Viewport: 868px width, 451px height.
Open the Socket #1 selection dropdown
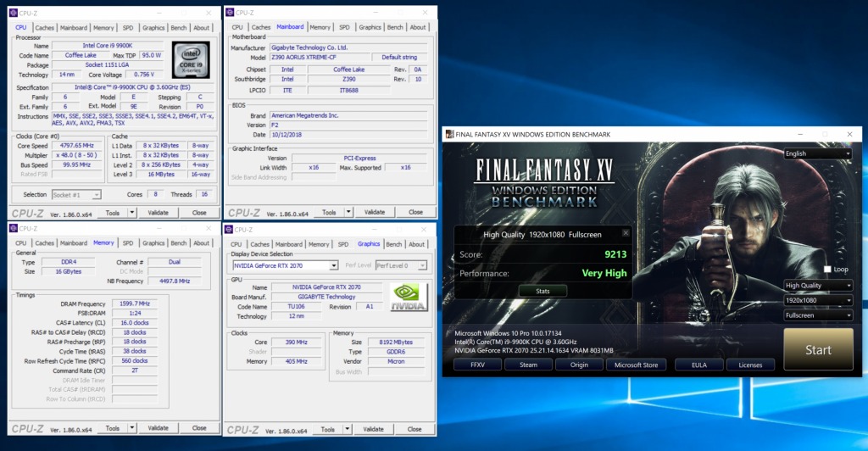pos(76,195)
